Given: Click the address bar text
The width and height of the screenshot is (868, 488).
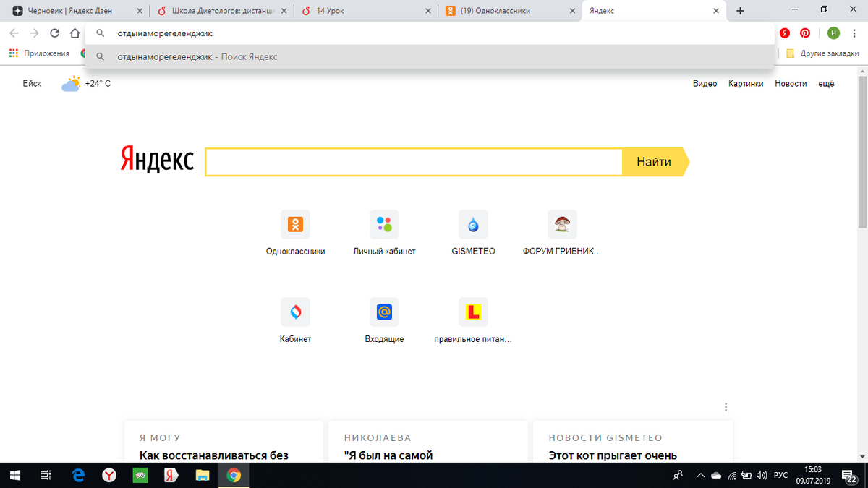Looking at the screenshot, I should [x=165, y=33].
